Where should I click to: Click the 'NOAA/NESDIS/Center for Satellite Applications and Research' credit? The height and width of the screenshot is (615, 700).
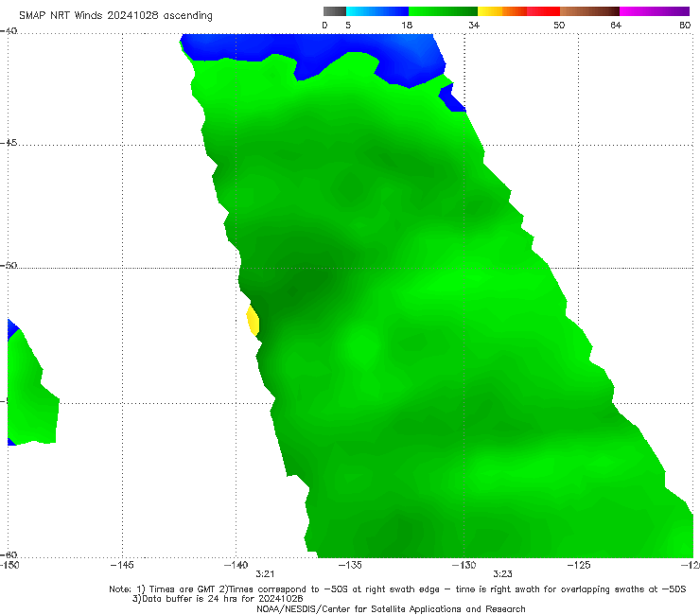pos(391,608)
